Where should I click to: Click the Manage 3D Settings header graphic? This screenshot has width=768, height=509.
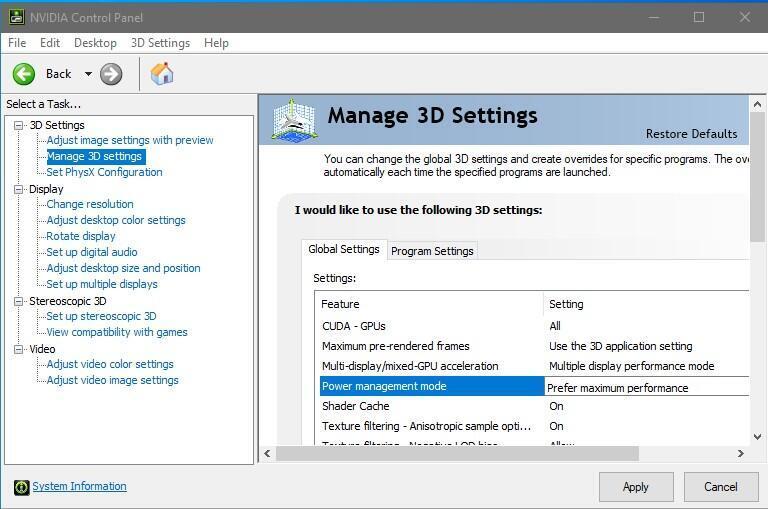(x=294, y=121)
